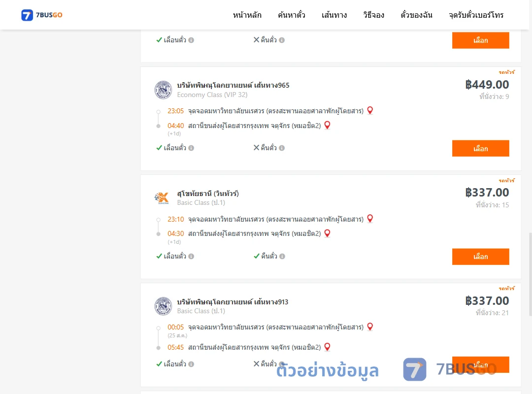Click สุโขทัยธานี (วินทัวร์) title
532x394 pixels.
click(x=208, y=194)
